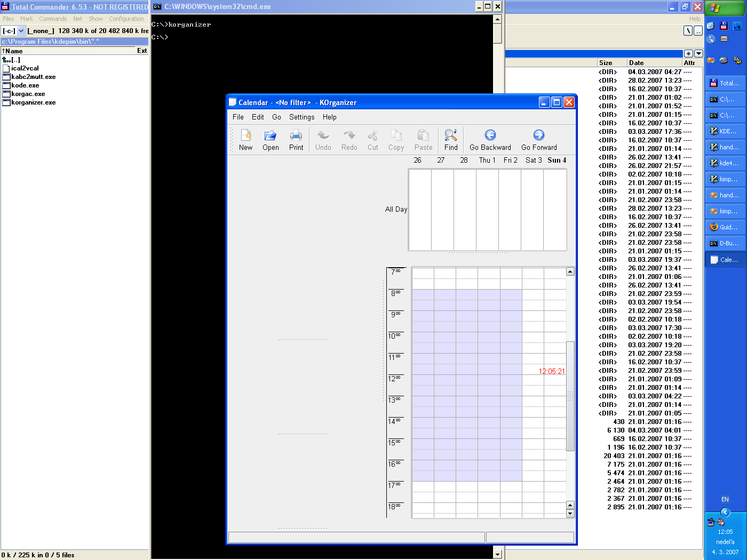Open the Mark menu in Total Commander
747x560 pixels.
(x=27, y=19)
